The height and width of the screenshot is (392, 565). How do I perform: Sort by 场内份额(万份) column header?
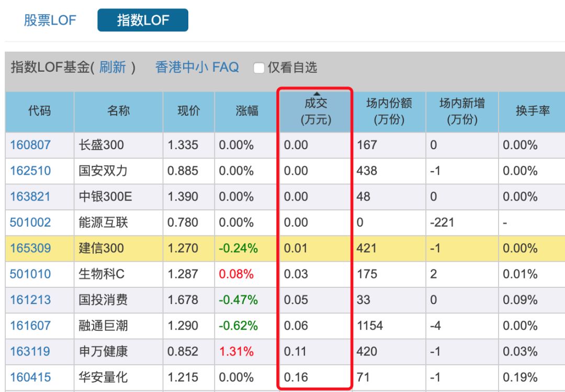pyautogui.click(x=389, y=111)
